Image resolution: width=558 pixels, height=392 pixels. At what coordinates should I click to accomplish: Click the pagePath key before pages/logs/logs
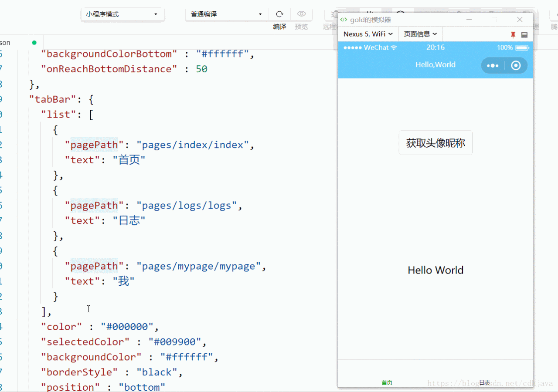tap(94, 206)
